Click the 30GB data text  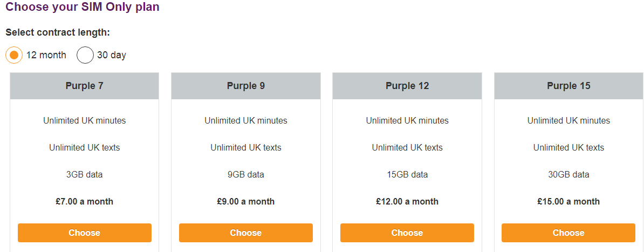point(568,174)
